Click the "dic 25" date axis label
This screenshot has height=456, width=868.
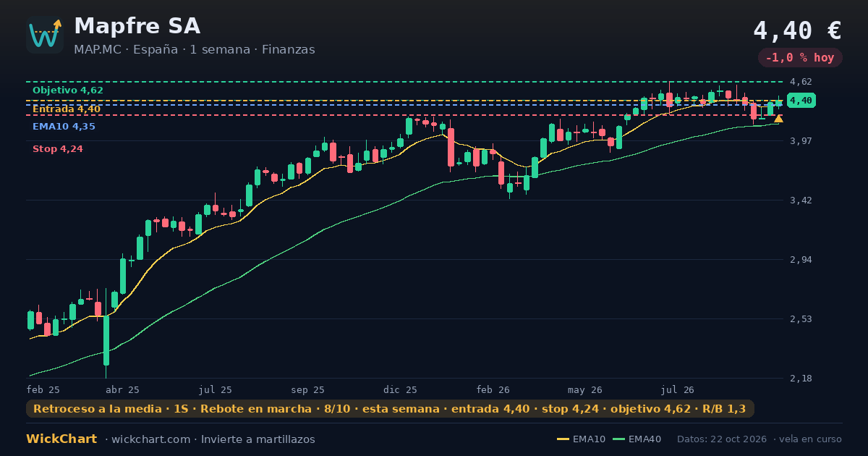[x=401, y=389]
